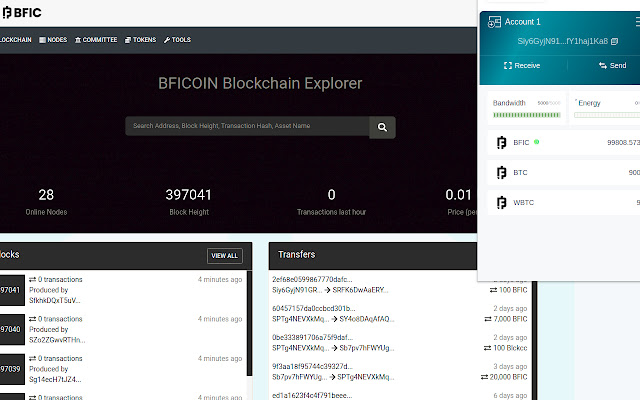Open sender address Siy6GyjN91GR in transfers
The height and width of the screenshot is (400, 640).
click(x=297, y=290)
